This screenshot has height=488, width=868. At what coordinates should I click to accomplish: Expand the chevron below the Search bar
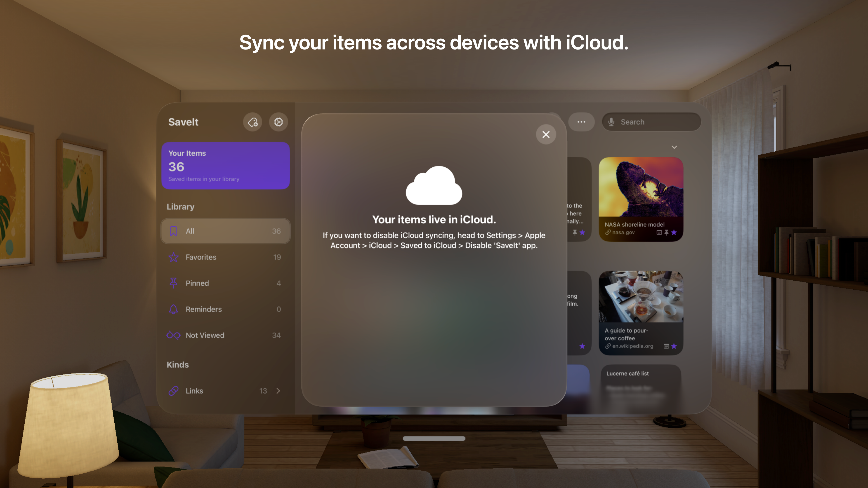pos(674,147)
